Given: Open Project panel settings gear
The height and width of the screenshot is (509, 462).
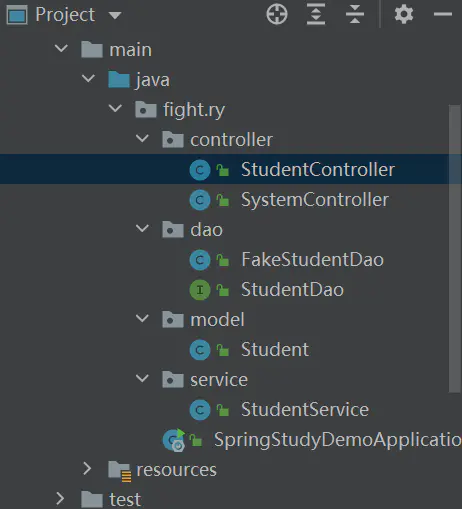Looking at the screenshot, I should click(x=404, y=14).
